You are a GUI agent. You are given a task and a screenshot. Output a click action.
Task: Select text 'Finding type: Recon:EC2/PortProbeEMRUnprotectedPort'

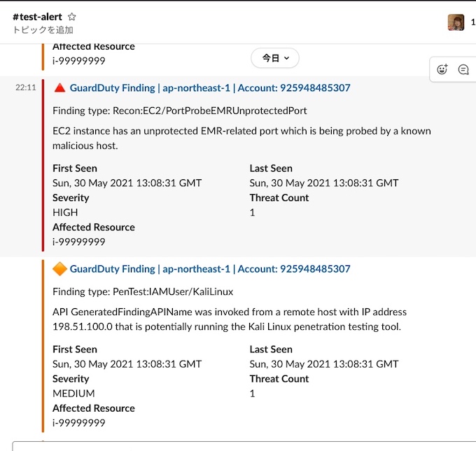[180, 111]
